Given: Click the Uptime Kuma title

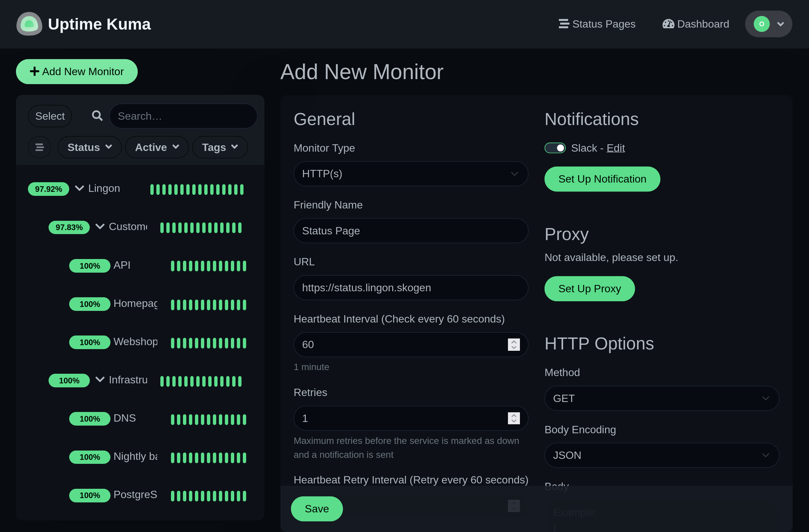Looking at the screenshot, I should point(99,24).
